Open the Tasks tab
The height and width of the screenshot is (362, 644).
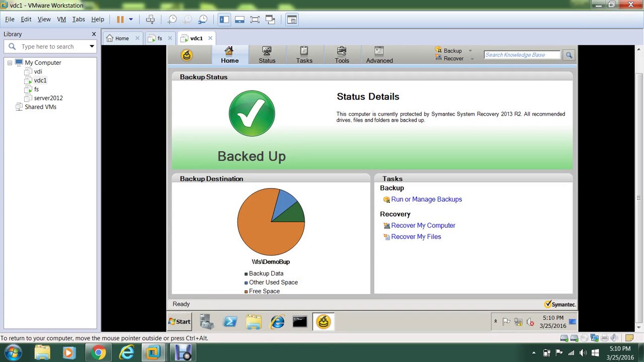click(x=304, y=55)
